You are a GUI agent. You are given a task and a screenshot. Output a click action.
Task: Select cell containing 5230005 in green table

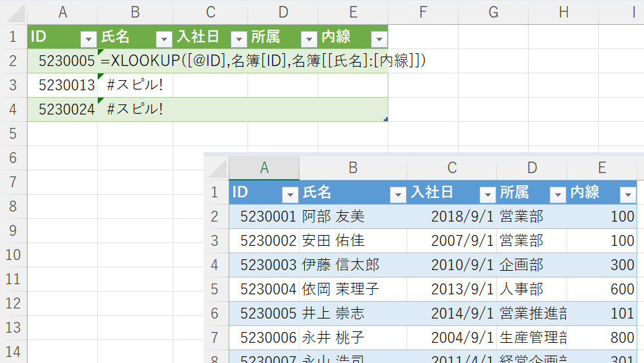point(63,61)
